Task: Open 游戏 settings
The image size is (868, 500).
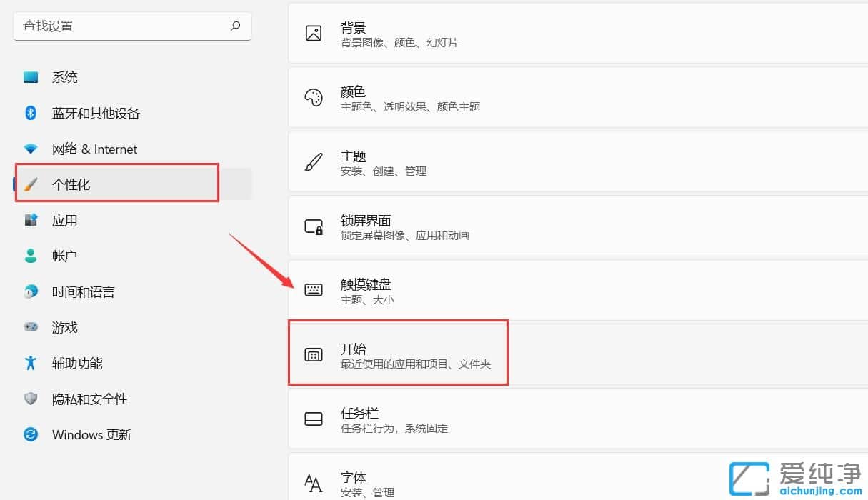Action: tap(133, 327)
